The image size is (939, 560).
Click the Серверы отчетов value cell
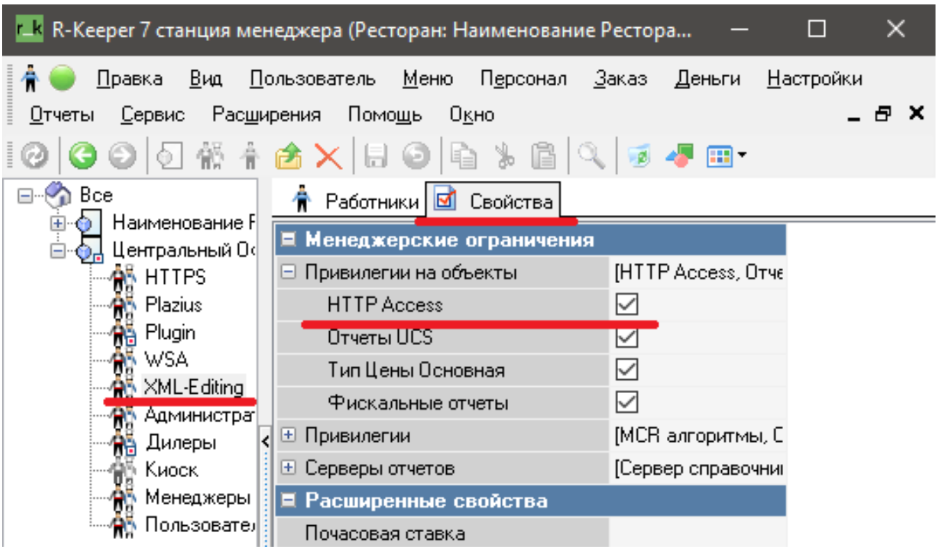point(697,469)
